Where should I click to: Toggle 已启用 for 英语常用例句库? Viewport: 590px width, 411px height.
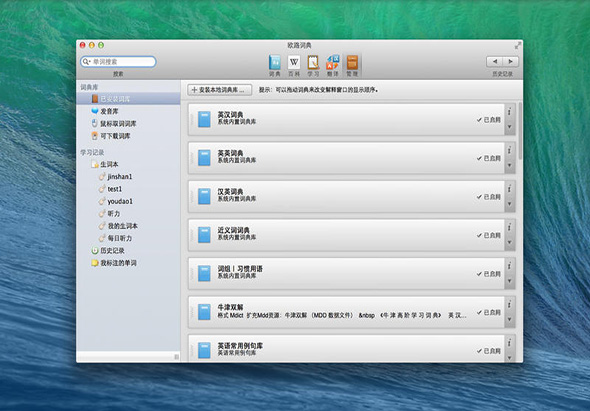click(x=489, y=351)
